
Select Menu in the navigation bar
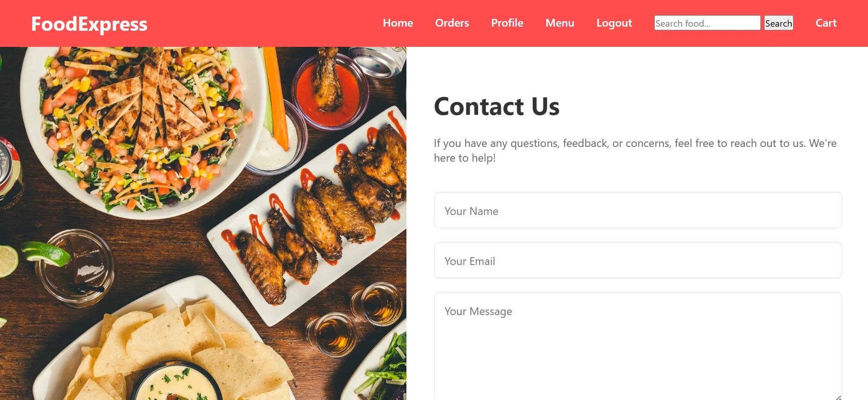[560, 23]
